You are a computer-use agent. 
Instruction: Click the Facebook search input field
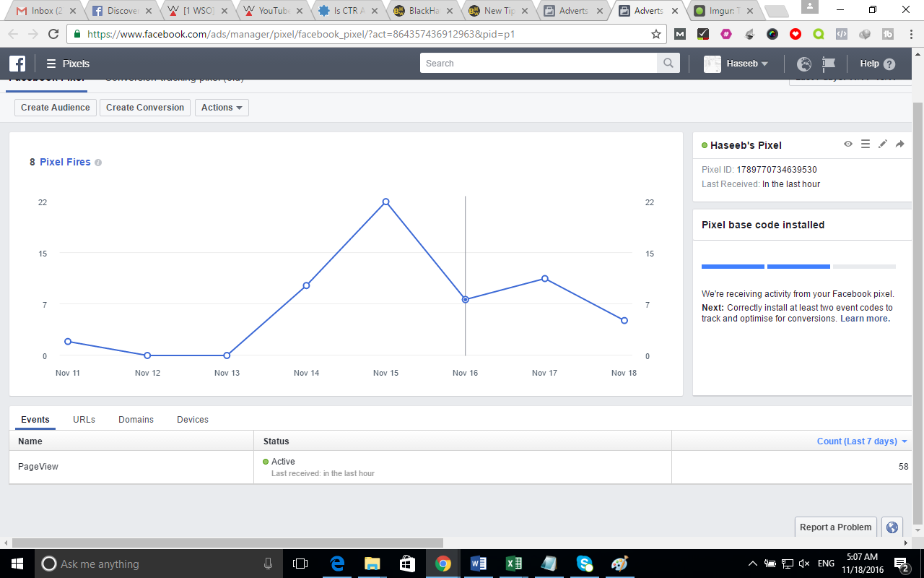coord(539,64)
